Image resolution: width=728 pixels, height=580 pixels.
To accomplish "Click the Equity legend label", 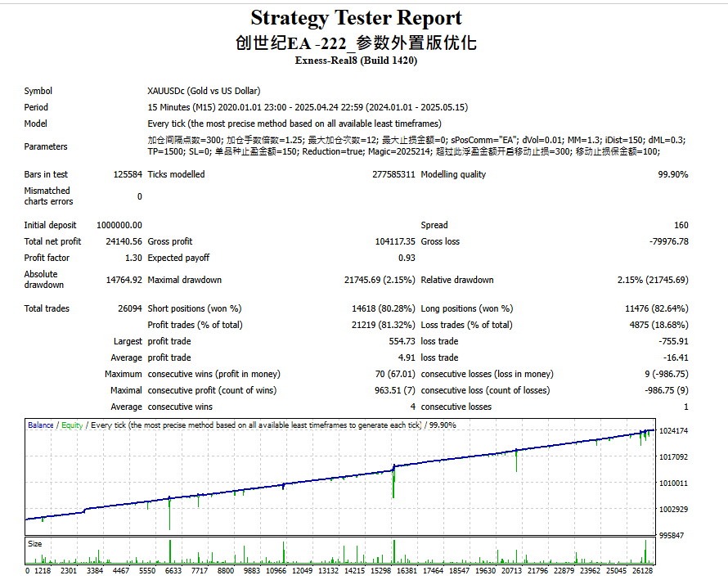I will pyautogui.click(x=72, y=425).
